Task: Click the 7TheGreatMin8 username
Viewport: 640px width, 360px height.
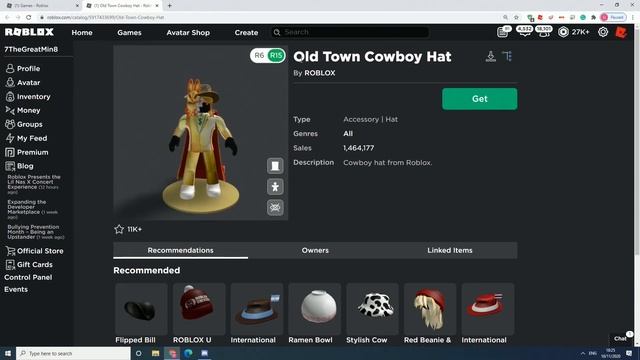Action: point(31,49)
